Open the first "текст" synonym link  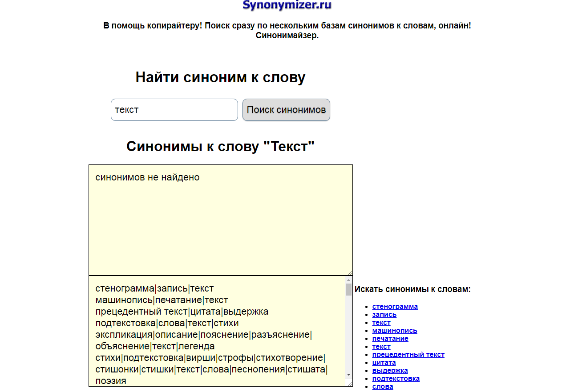pyautogui.click(x=381, y=322)
